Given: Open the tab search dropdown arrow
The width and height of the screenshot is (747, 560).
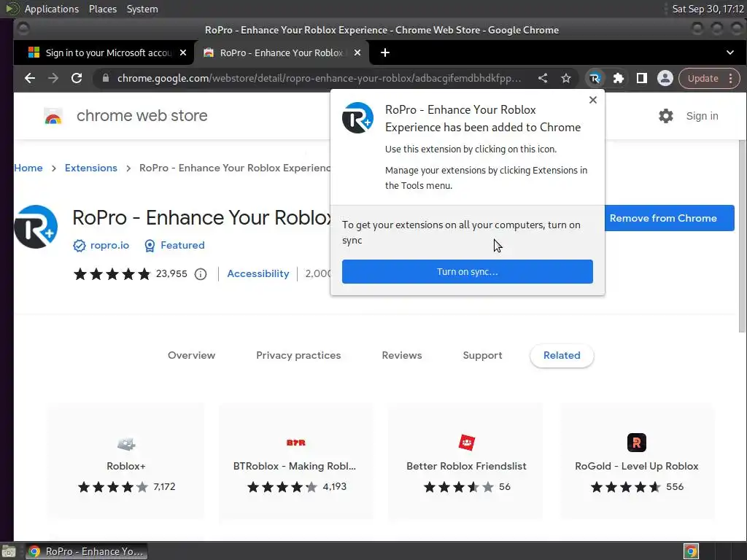Looking at the screenshot, I should point(729,52).
